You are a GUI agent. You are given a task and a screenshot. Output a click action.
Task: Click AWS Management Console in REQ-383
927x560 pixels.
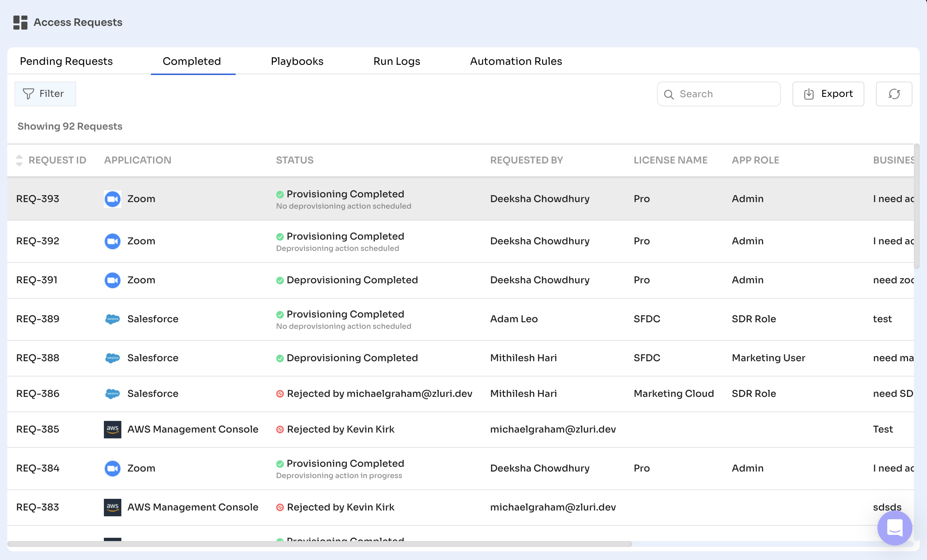tap(193, 507)
